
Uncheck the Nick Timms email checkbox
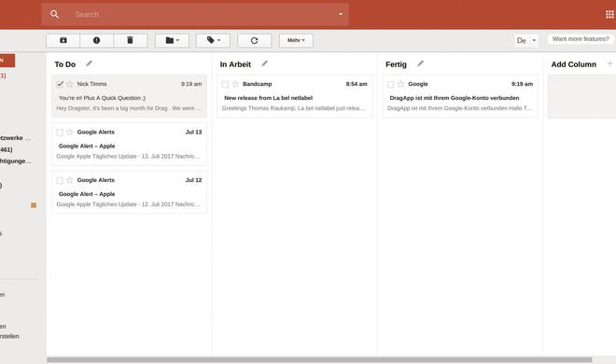coord(60,84)
